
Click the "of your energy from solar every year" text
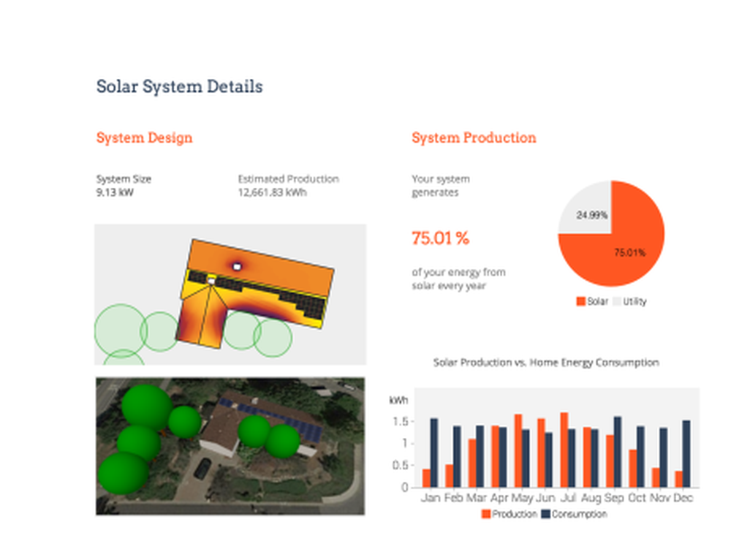459,279
